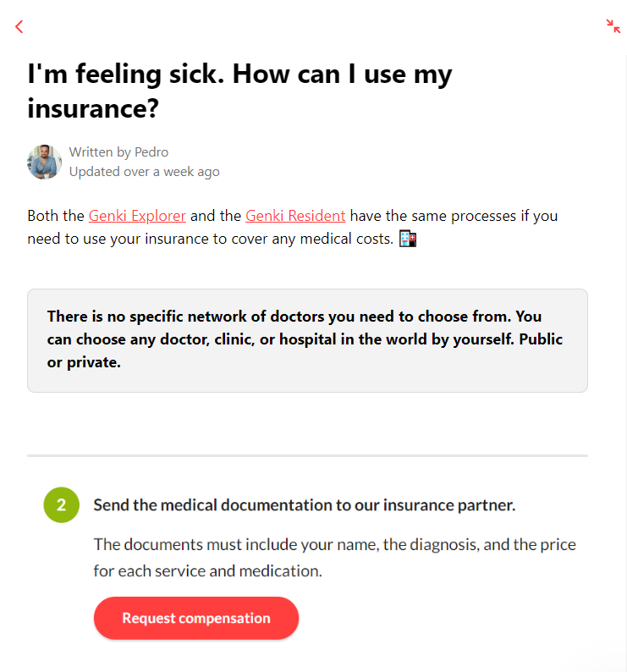Click Pedro's author avatar photo
This screenshot has width=627, height=672.
point(44,162)
